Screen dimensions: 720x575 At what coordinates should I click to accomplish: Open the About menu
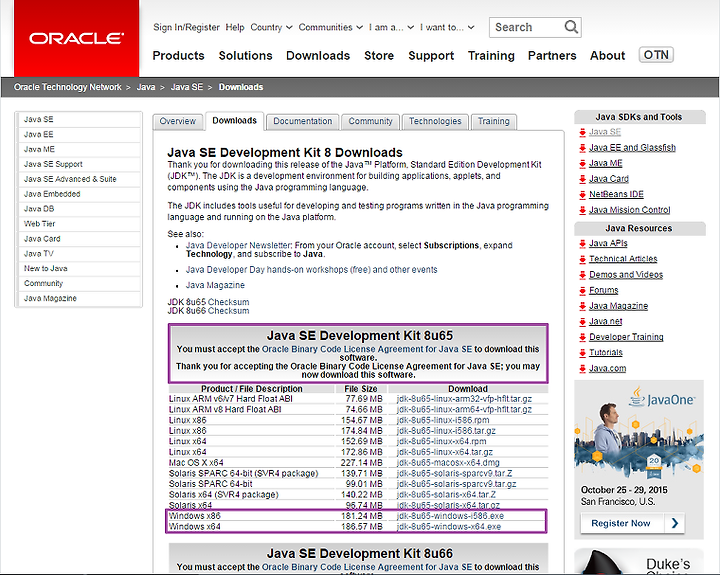tap(608, 56)
